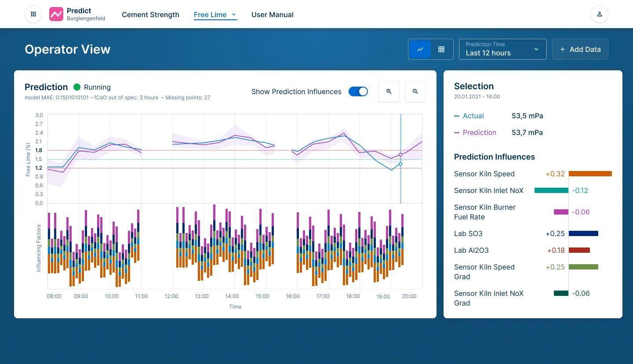The height and width of the screenshot is (364, 633).
Task: Click the 14:00 time axis label
Action: 232,296
